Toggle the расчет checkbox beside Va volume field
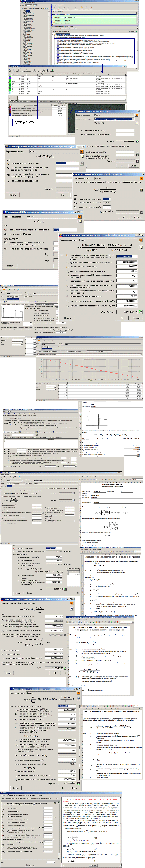 [x=65, y=552]
